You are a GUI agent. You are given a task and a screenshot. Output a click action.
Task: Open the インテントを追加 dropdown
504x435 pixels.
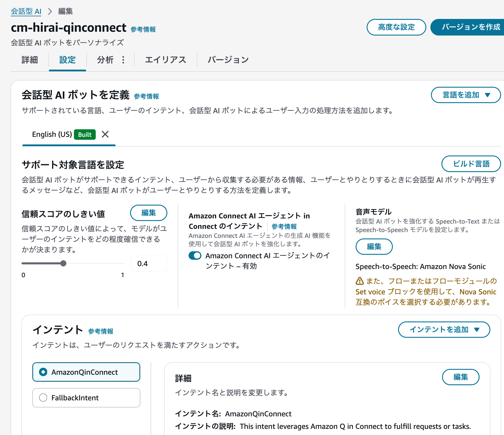[444, 330]
